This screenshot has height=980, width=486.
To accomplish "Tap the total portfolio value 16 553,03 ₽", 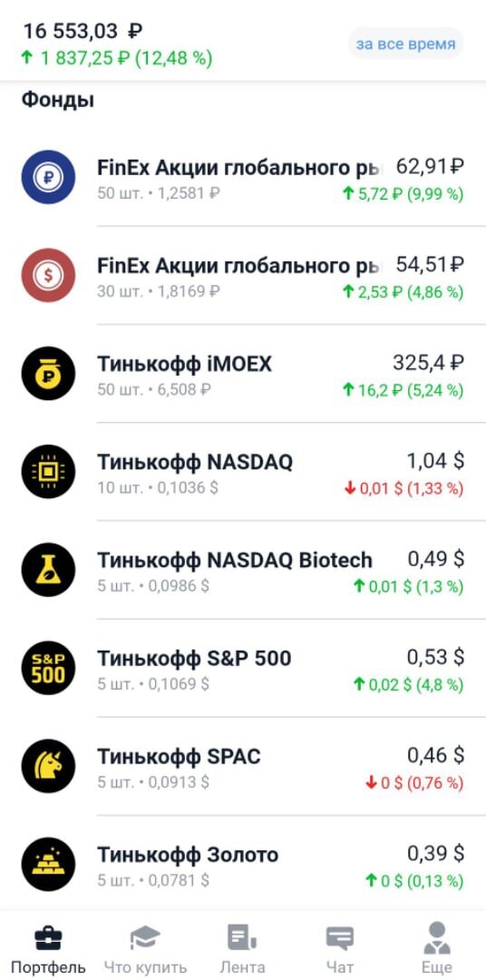I will coord(83,31).
